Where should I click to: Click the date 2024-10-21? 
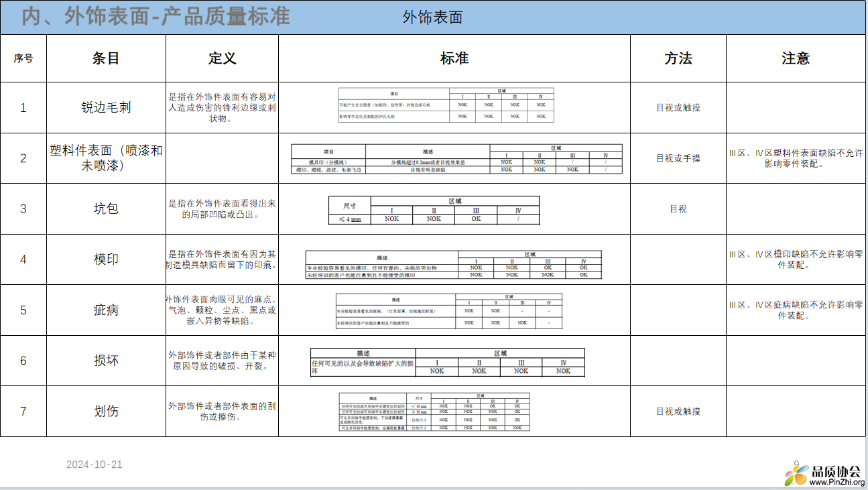tap(95, 465)
